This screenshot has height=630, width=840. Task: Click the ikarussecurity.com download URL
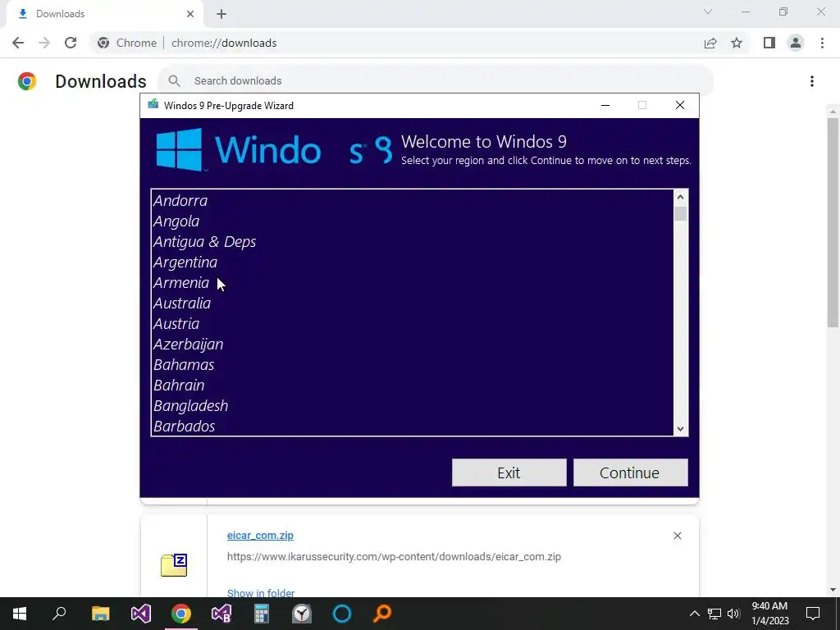tap(394, 557)
